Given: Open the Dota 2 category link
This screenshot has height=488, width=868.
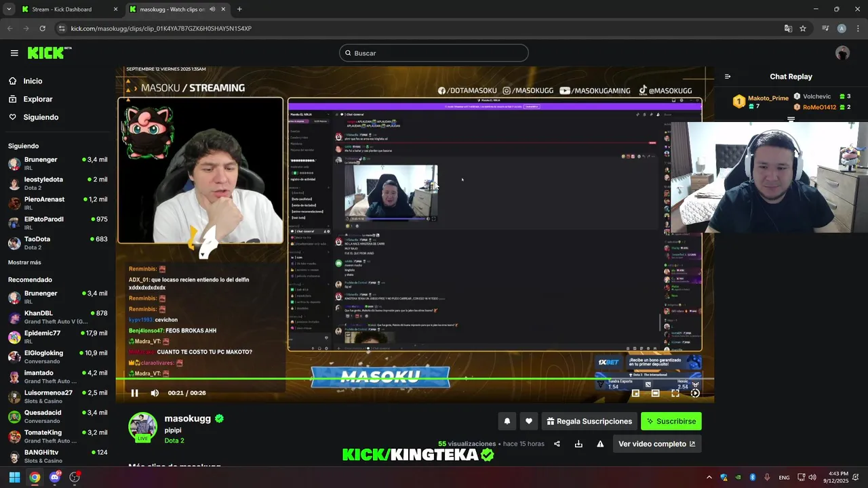Looking at the screenshot, I should 174,441.
